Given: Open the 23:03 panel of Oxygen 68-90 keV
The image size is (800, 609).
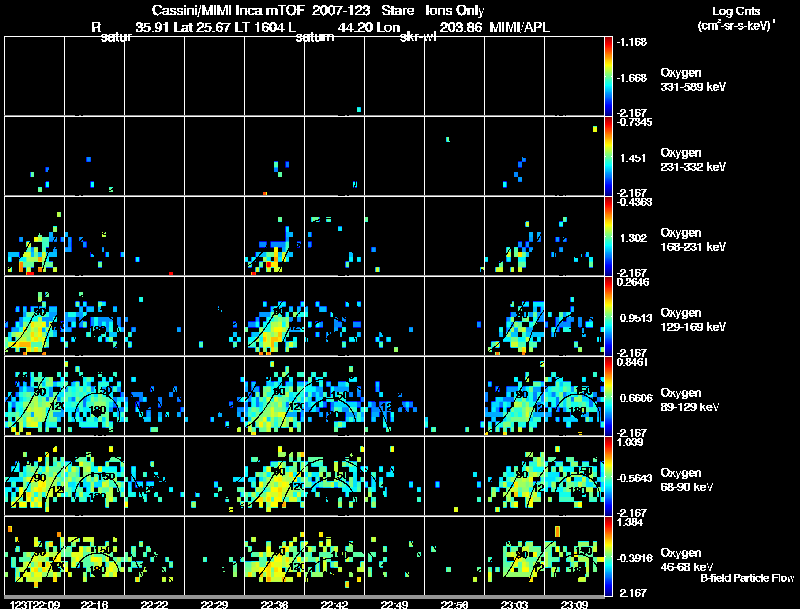Looking at the screenshot, I should click(x=514, y=476).
